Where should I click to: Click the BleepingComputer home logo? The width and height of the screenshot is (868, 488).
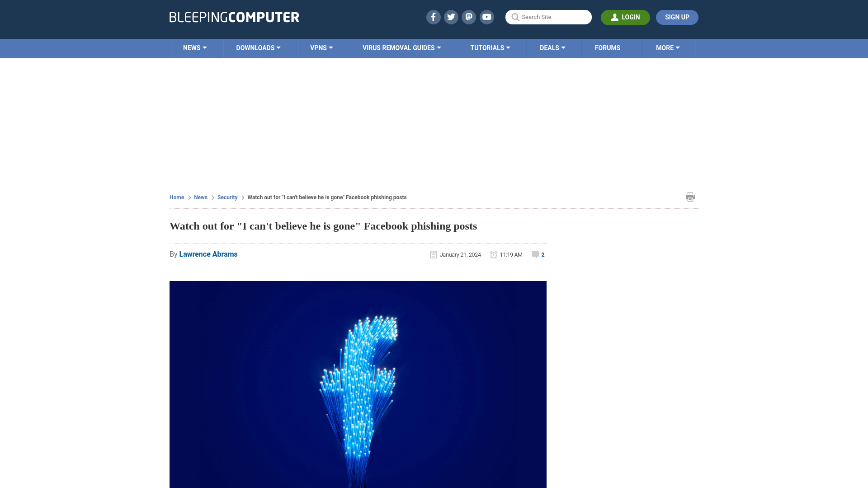234,17
